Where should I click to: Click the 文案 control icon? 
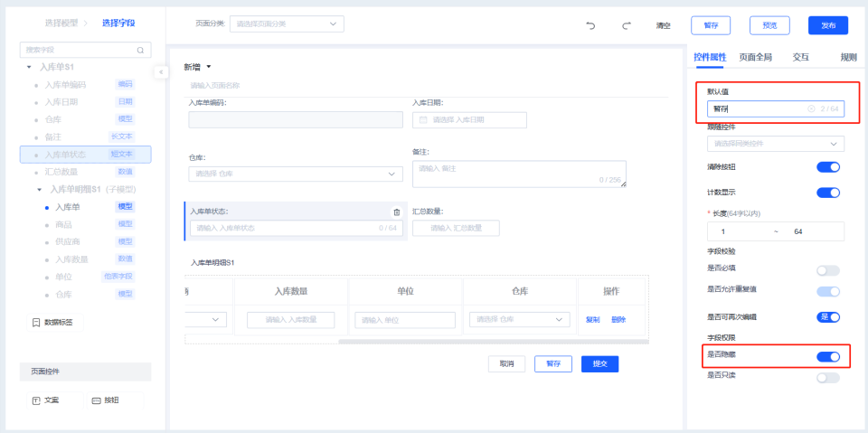click(x=36, y=400)
